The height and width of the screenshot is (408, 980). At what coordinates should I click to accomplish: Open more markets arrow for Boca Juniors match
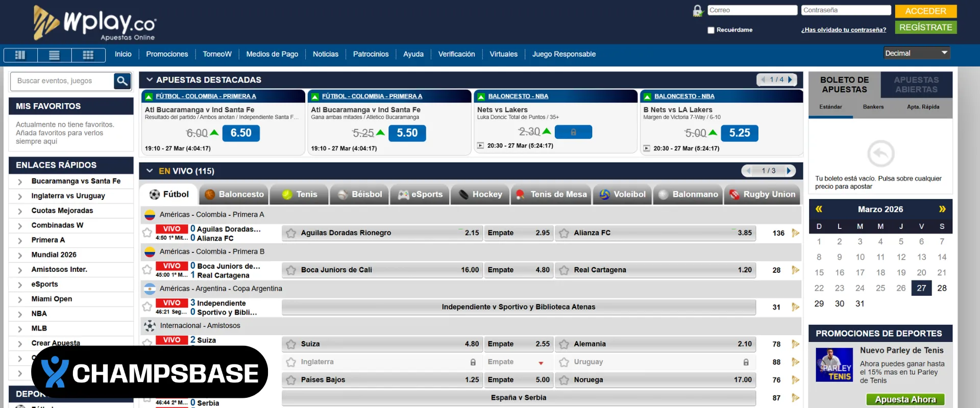pyautogui.click(x=795, y=270)
